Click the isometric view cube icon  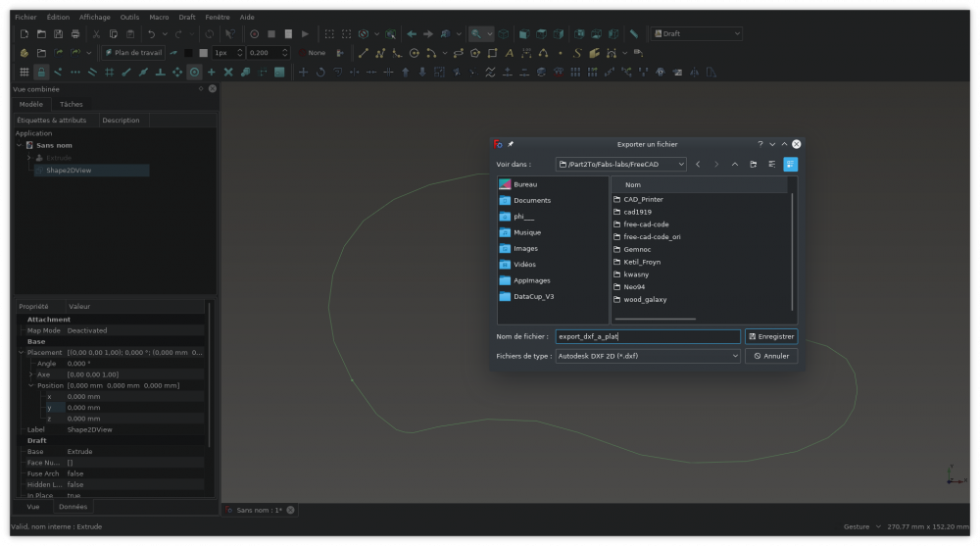[x=503, y=33]
